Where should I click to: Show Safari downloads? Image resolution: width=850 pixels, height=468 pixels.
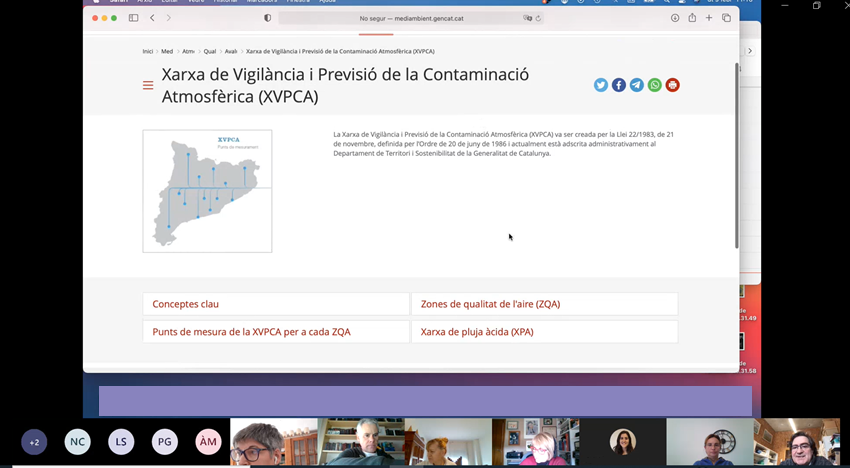click(x=675, y=18)
